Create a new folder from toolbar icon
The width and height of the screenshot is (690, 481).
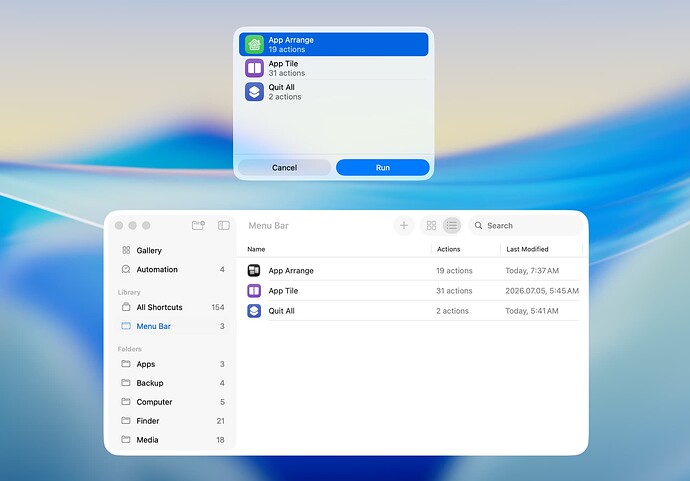198,225
